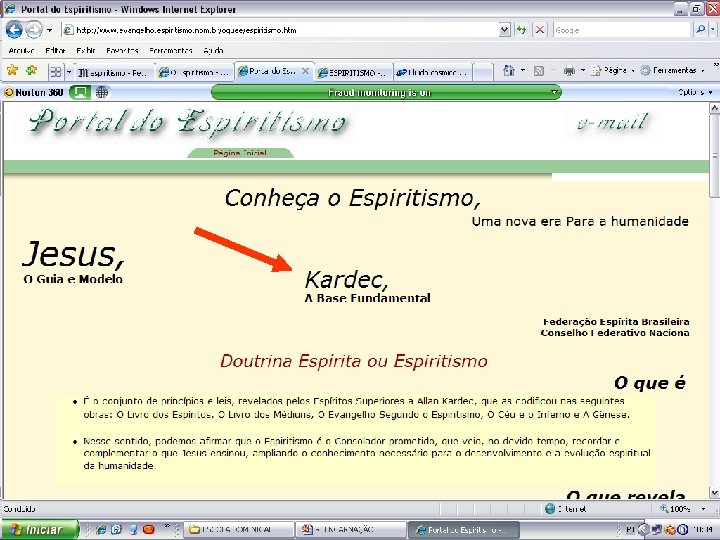This screenshot has height=540, width=720.
Task: Open the zoom level dropdown arrow
Action: click(x=703, y=509)
